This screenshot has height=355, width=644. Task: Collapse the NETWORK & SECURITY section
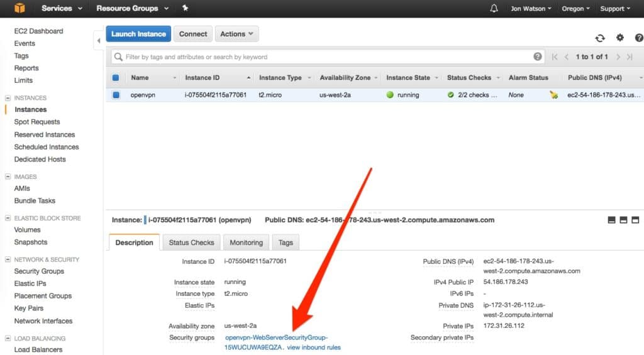8,259
